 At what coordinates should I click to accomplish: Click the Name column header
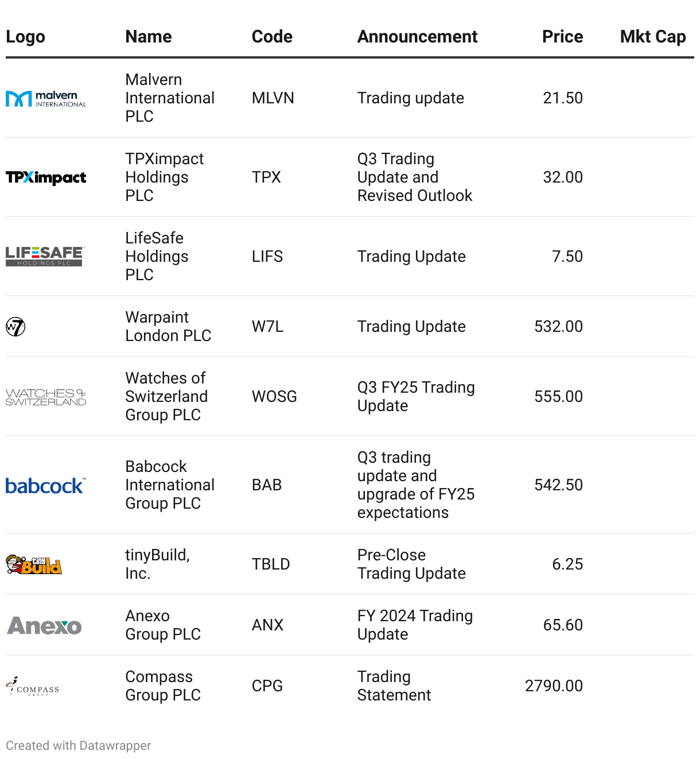click(x=149, y=37)
